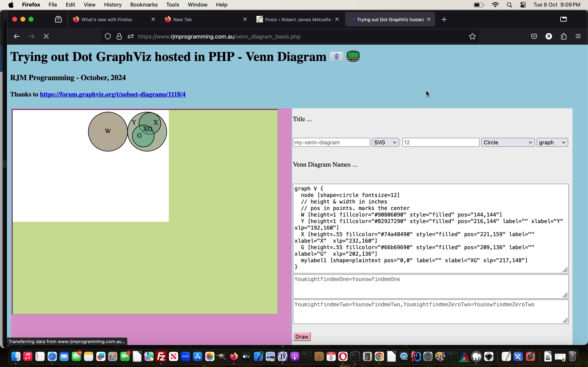Open the Firefox account R icon
588x367 pixels.
[x=549, y=36]
